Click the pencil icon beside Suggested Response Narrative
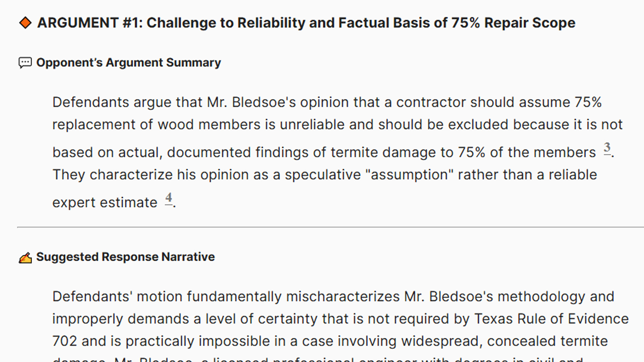The width and height of the screenshot is (644, 362). pos(25,257)
